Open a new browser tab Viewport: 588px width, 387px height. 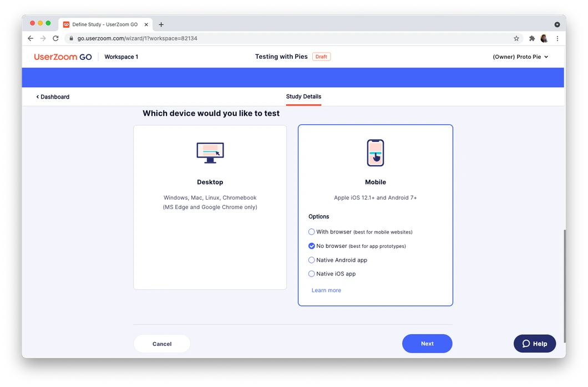161,24
